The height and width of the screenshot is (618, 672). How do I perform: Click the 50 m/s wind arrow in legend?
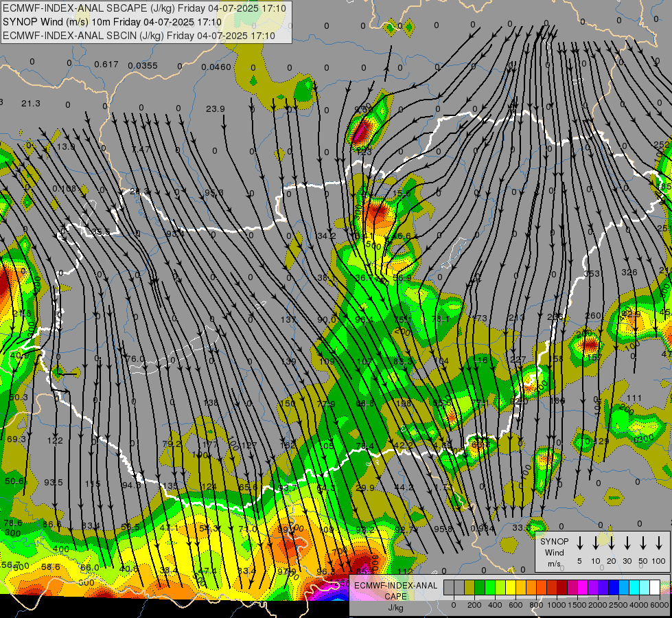[643, 543]
